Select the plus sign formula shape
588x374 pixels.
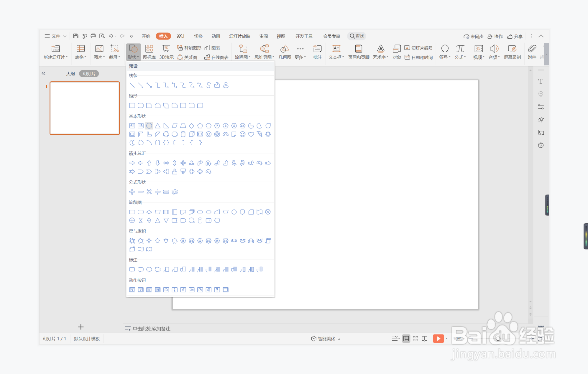(132, 192)
